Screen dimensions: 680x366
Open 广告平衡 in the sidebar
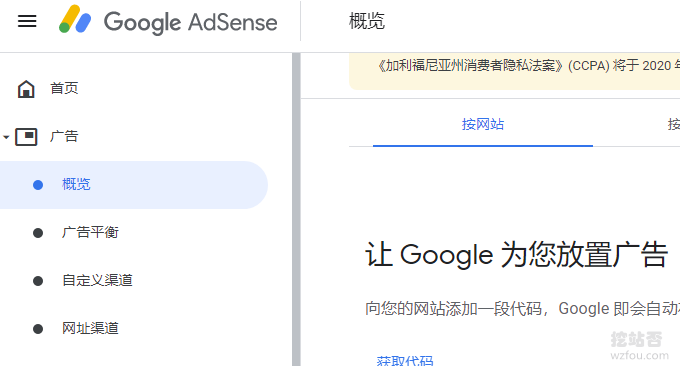[90, 232]
